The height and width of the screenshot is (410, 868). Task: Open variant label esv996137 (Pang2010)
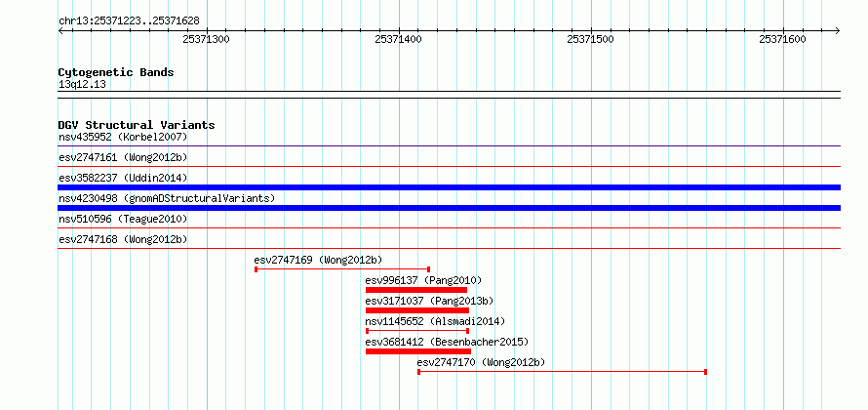click(423, 280)
